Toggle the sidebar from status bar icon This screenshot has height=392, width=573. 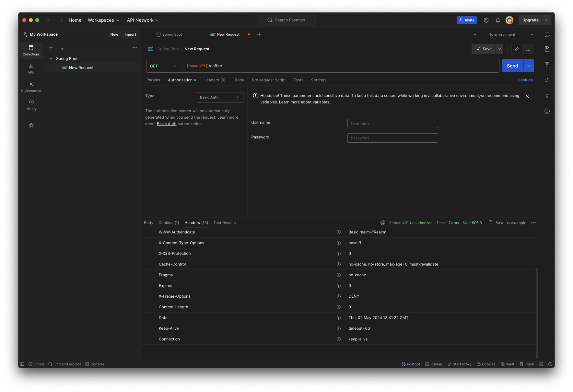coord(22,364)
